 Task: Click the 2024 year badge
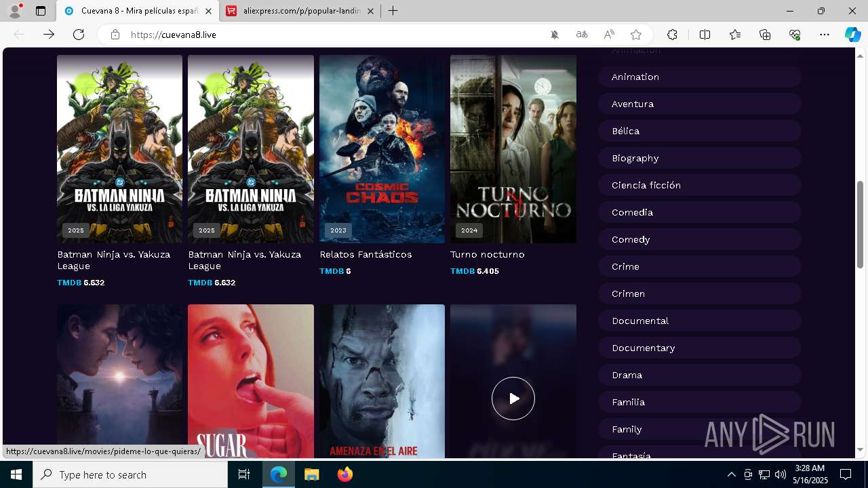coord(469,230)
